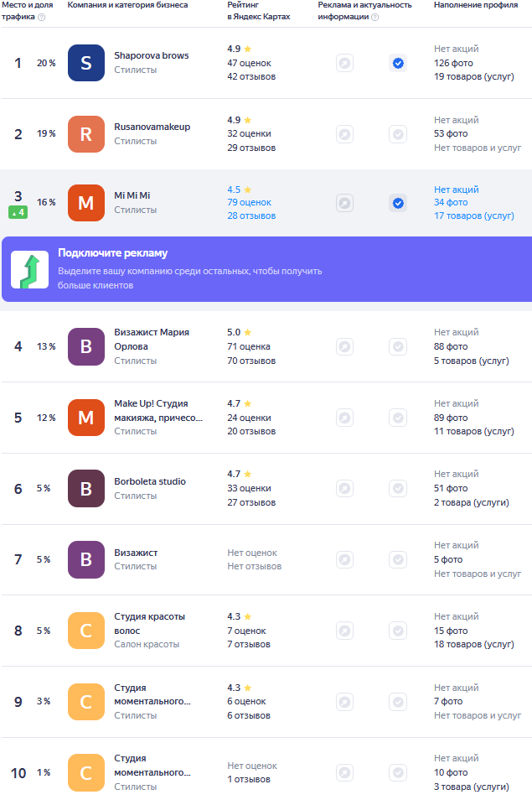Click the '89 фото' text for Make Up! Студия
Image resolution: width=532 pixels, height=805 pixels.
pos(451,418)
